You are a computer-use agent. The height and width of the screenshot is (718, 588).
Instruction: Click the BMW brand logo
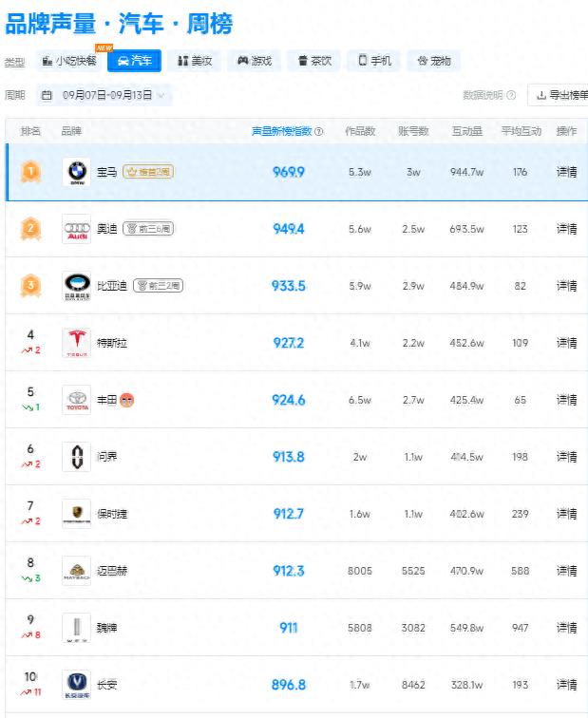76,172
